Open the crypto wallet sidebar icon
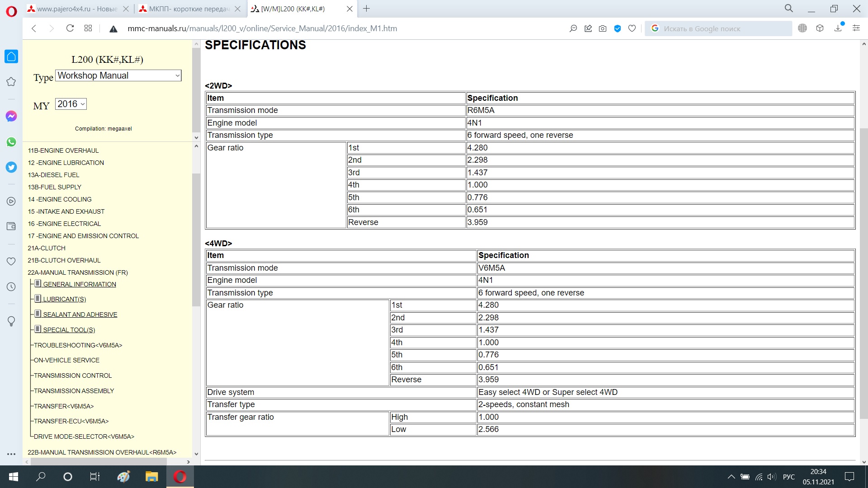Image resolution: width=868 pixels, height=488 pixels. (x=11, y=226)
